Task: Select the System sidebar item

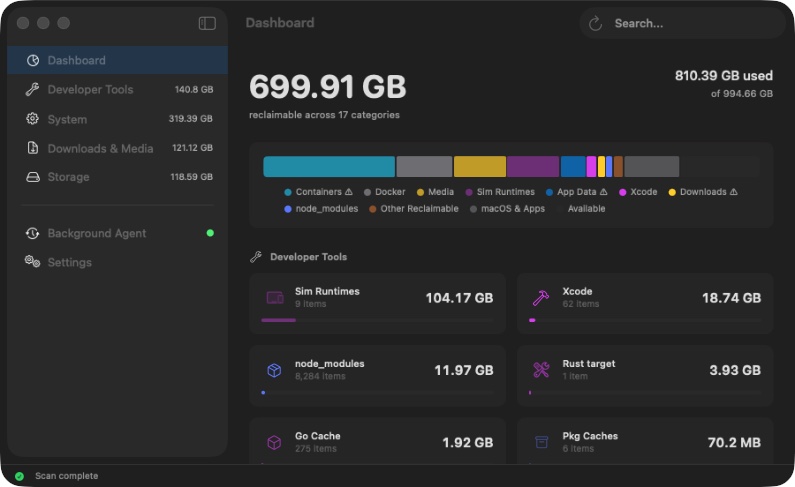Action: (118, 119)
